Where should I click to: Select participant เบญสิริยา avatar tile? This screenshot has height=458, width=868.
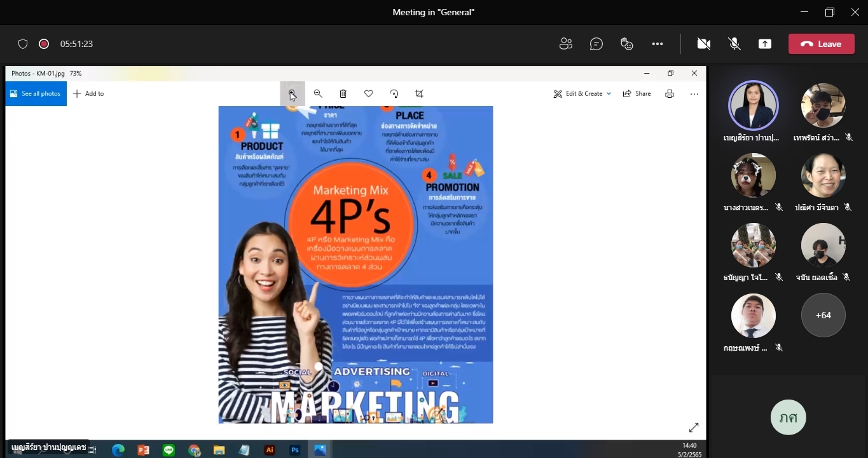pos(753,105)
